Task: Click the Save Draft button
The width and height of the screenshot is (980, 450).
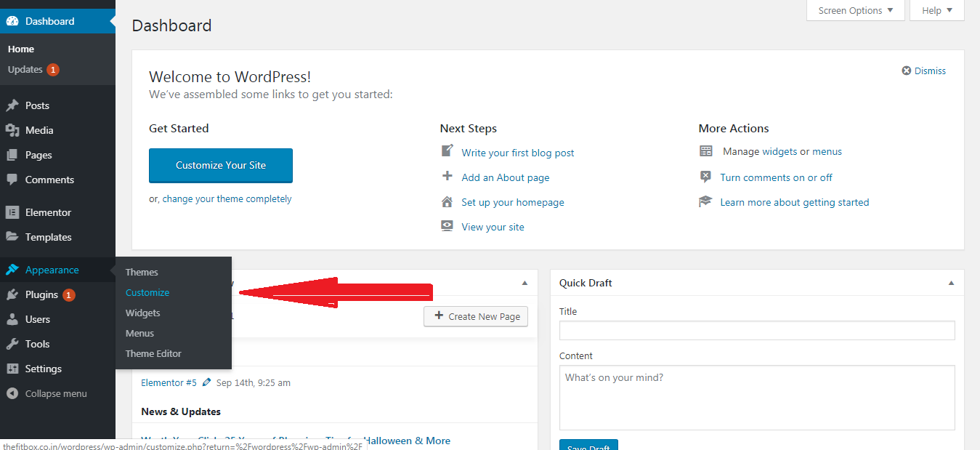Action: click(588, 445)
